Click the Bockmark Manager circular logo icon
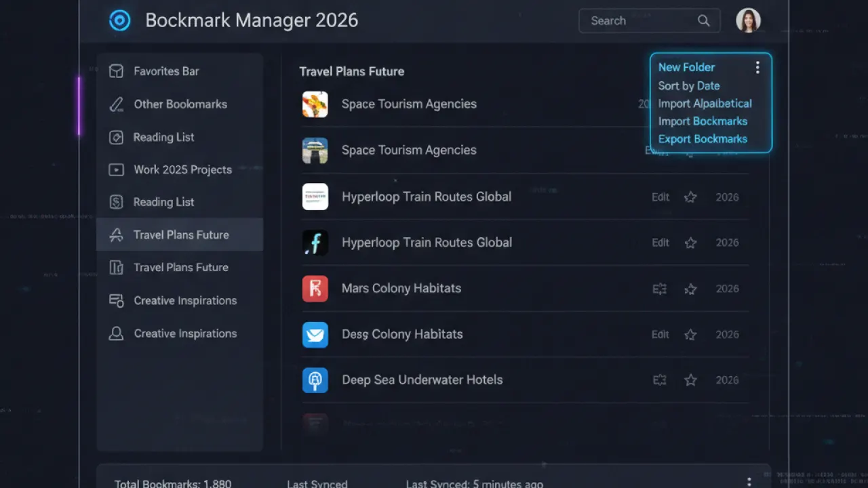 [119, 20]
